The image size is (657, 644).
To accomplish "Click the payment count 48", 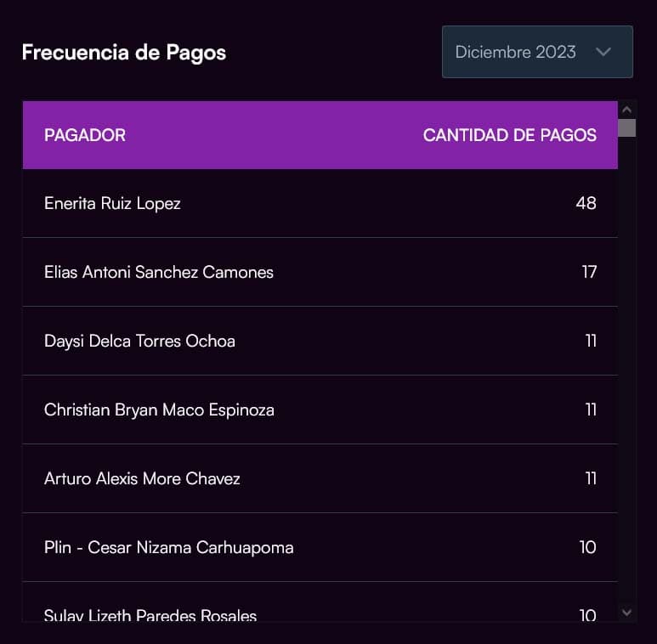I will pyautogui.click(x=586, y=203).
